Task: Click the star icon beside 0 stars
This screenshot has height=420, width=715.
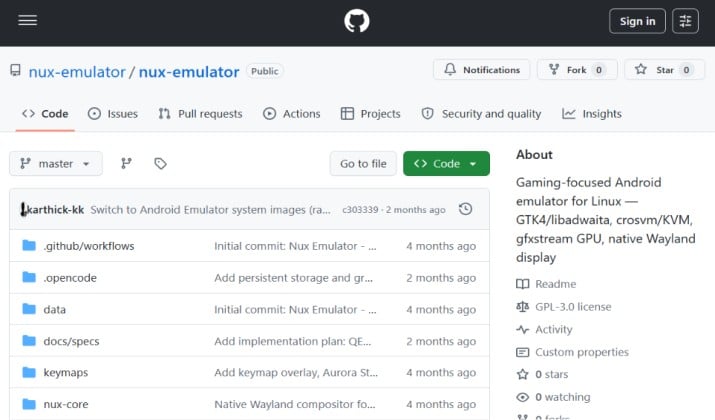Action: tap(523, 374)
